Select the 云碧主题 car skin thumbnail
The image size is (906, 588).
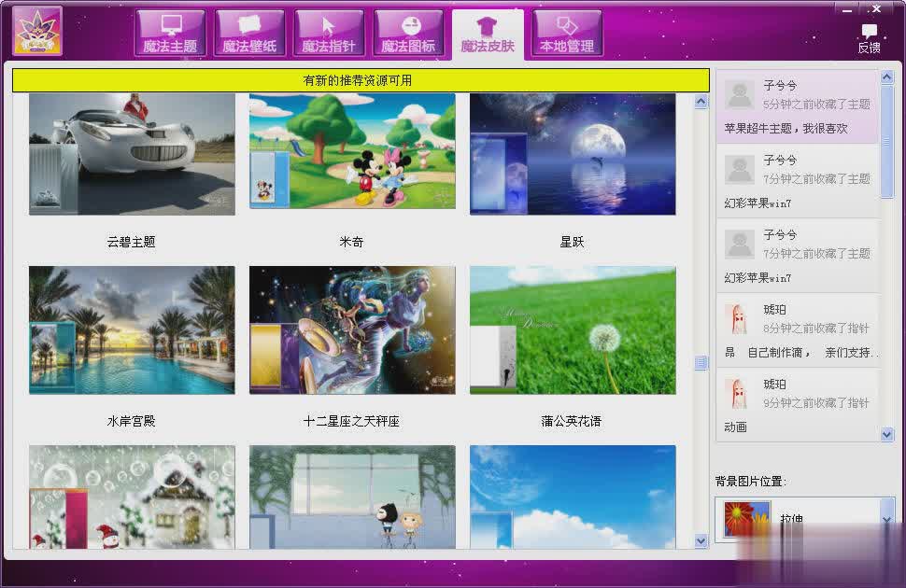coord(132,154)
